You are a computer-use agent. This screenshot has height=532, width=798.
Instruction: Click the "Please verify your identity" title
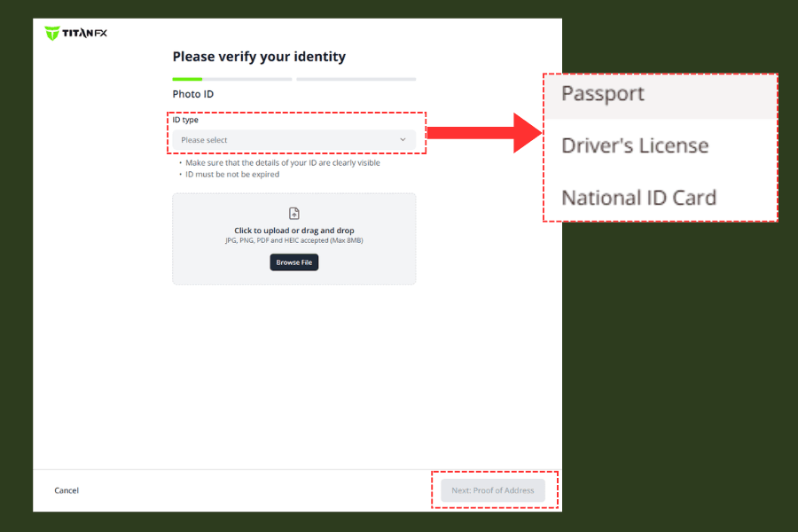pos(259,57)
